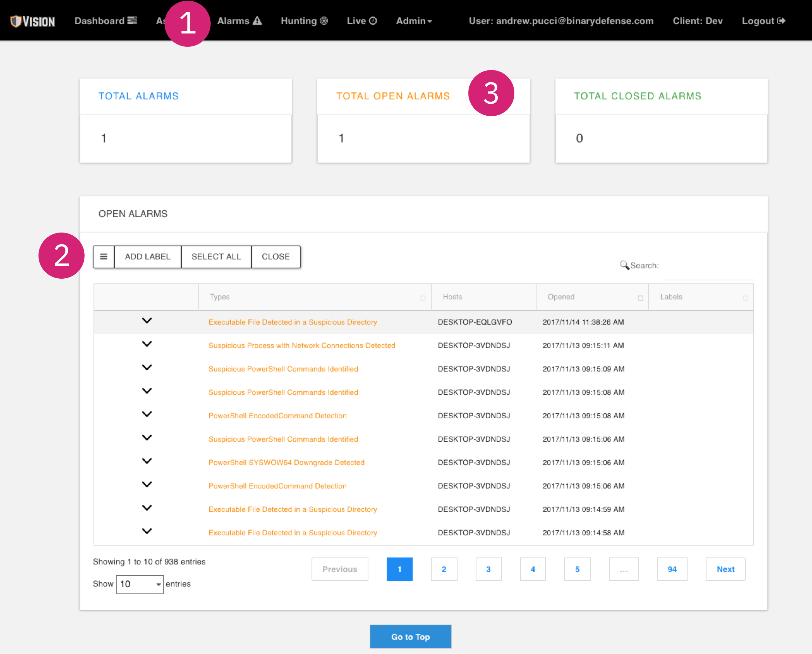Screen dimensions: 812x654
Task: Click the Logout link
Action: [x=763, y=21]
